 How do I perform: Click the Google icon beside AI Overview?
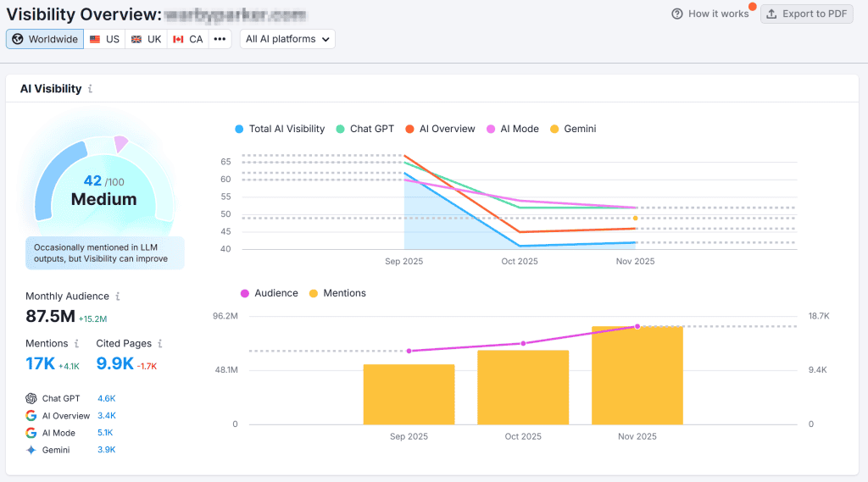pos(31,416)
